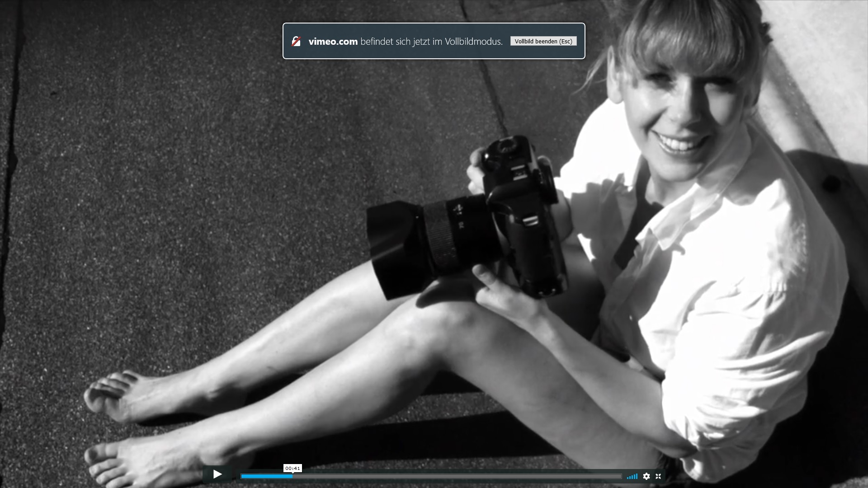The width and height of the screenshot is (868, 488).
Task: Set volume to the shortest bar
Action: (x=627, y=478)
